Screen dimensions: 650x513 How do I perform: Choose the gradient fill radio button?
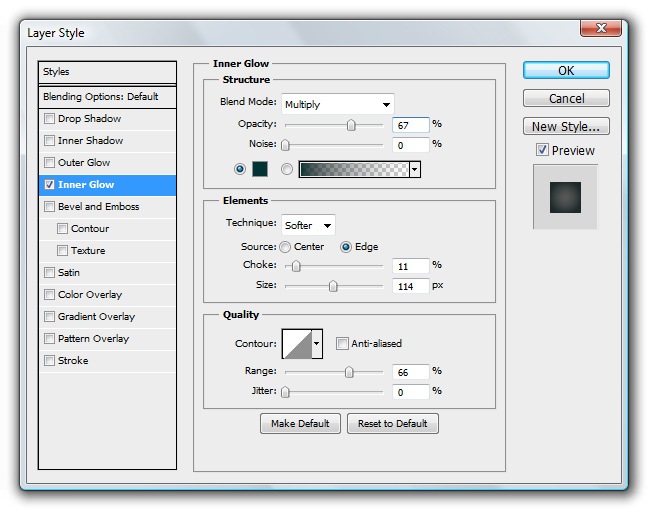click(x=287, y=169)
